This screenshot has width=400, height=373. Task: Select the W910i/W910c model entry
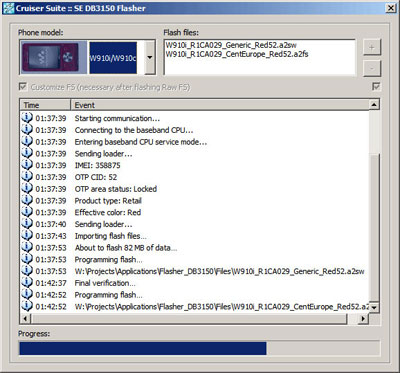[113, 58]
